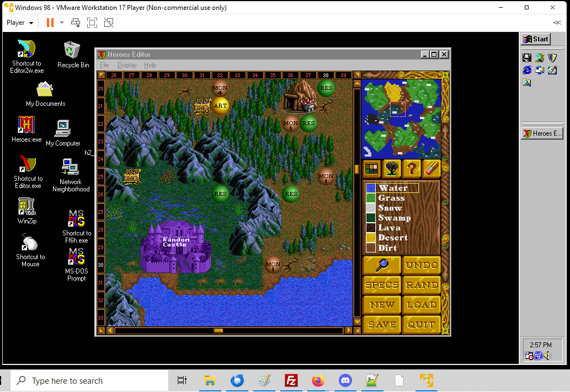Viewport: 570px width, 392px height.
Task: Open the Help menu
Action: pyautogui.click(x=150, y=65)
